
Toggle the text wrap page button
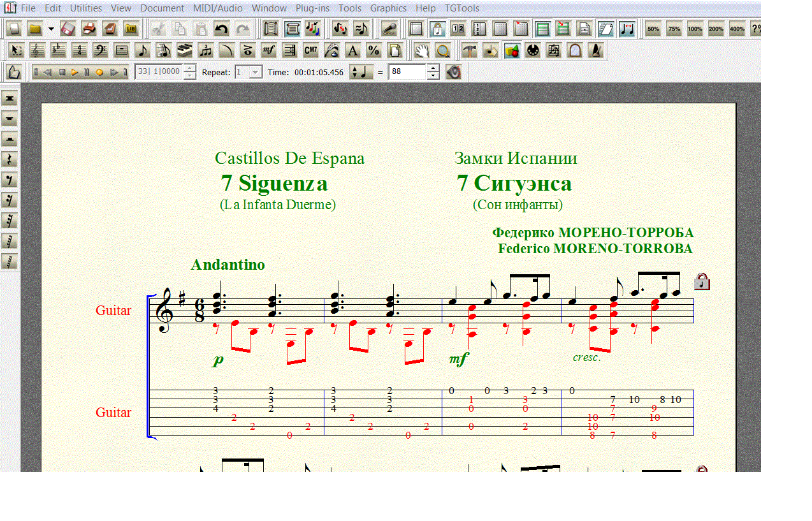605,29
